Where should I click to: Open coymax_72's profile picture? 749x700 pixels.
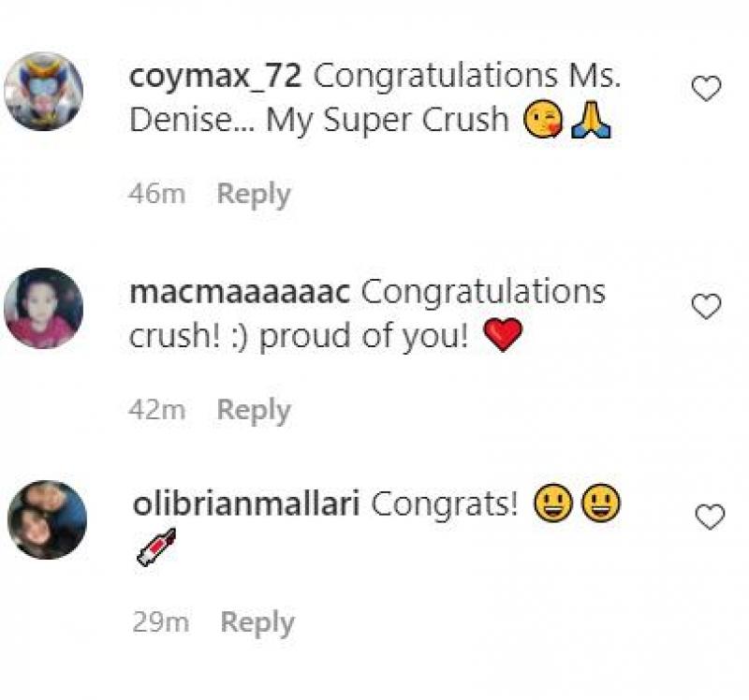[44, 92]
